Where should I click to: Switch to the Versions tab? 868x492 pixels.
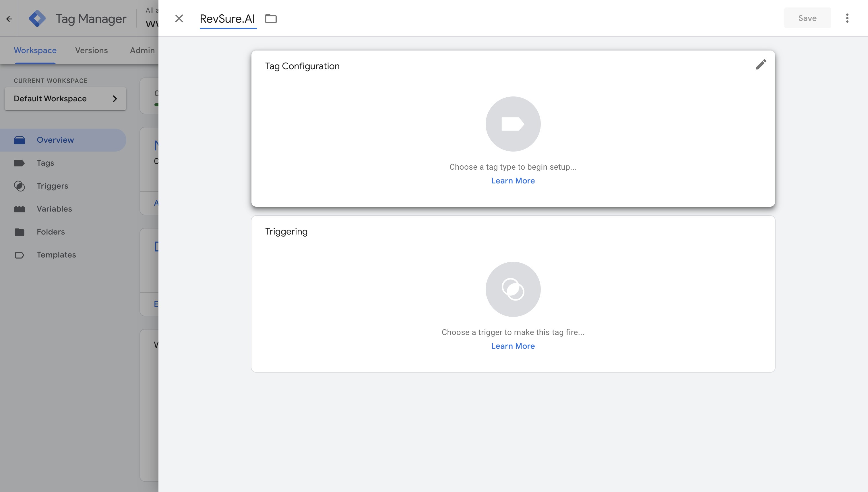91,50
